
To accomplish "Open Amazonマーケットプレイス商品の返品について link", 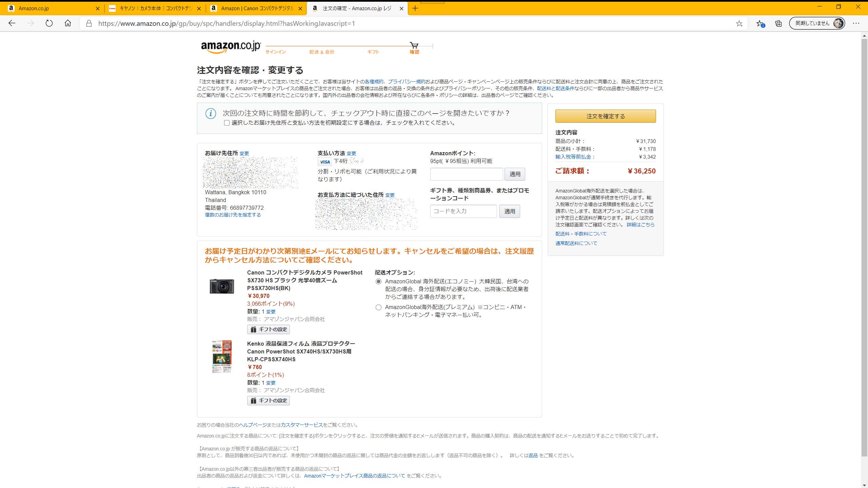I will coord(354,476).
